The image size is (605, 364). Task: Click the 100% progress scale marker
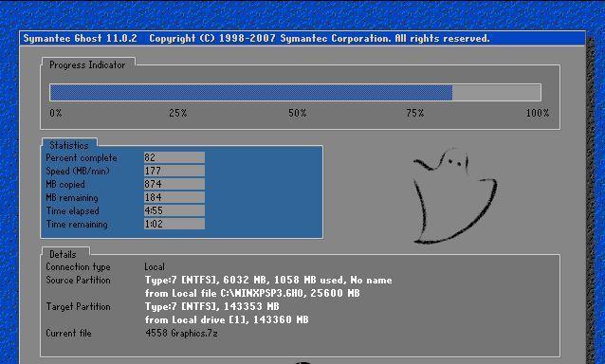(x=538, y=113)
